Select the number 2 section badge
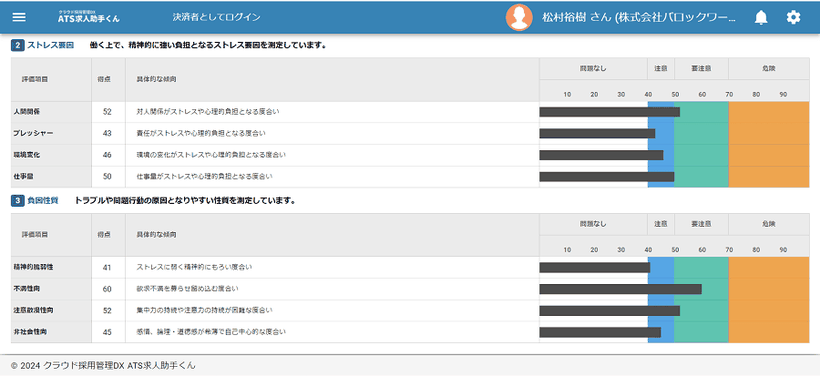Image resolution: width=820 pixels, height=376 pixels. click(17, 45)
